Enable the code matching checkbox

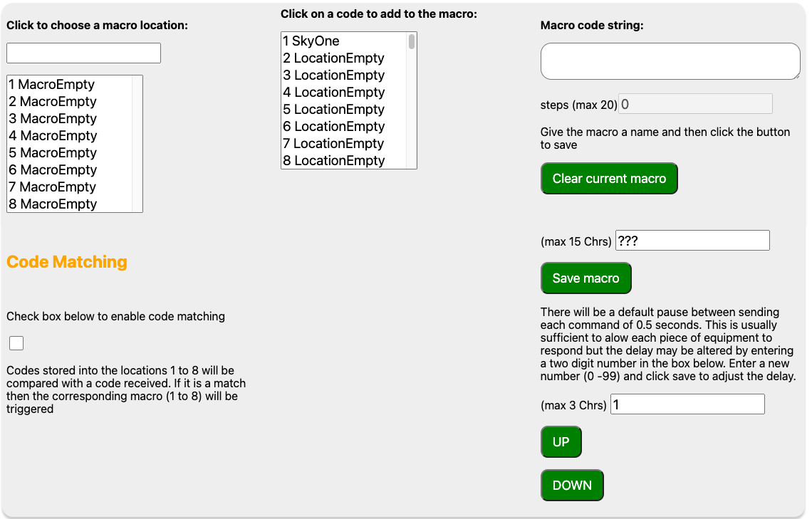pyautogui.click(x=16, y=344)
